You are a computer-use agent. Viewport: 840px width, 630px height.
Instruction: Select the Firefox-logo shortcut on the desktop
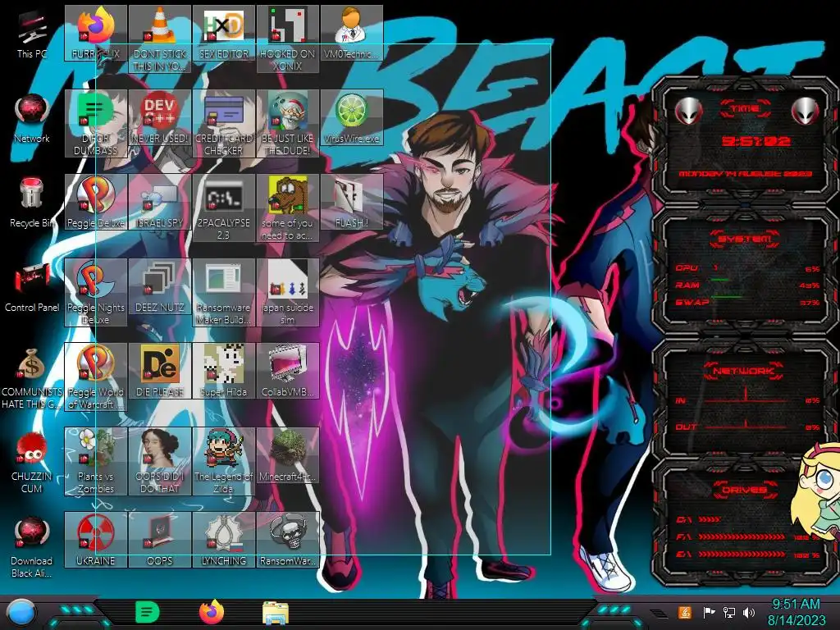[x=96, y=33]
